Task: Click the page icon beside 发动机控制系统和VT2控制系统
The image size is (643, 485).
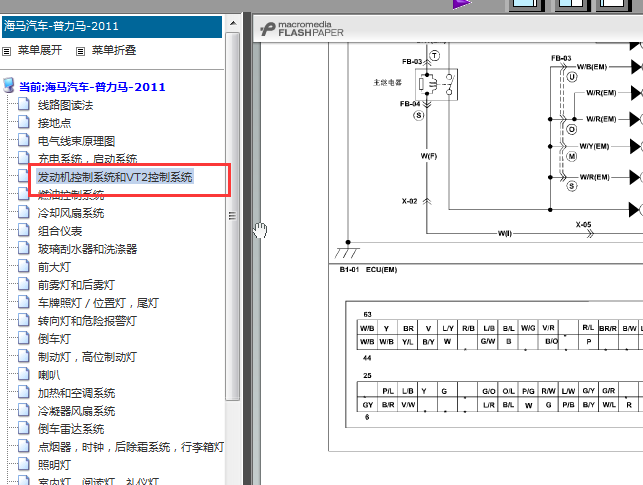Action: pos(24,176)
